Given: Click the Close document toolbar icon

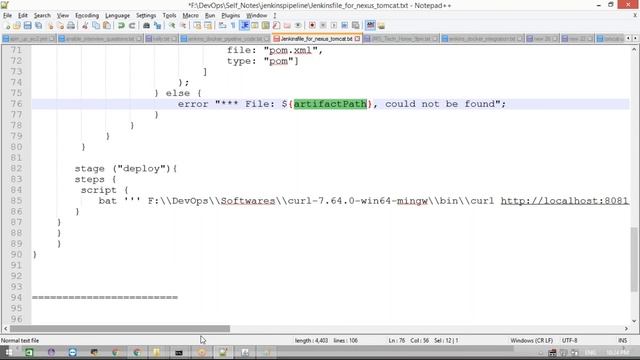Looking at the screenshot, I should point(50,26).
